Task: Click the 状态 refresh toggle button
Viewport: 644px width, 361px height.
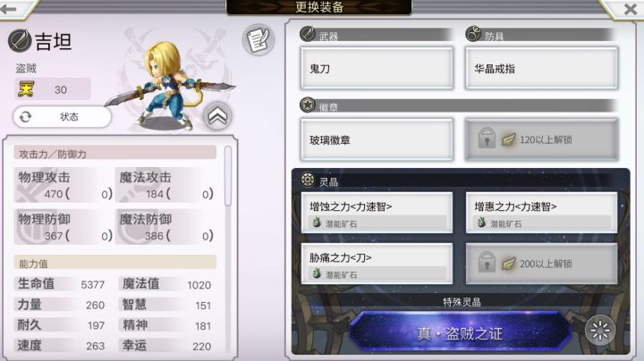Action: [63, 117]
